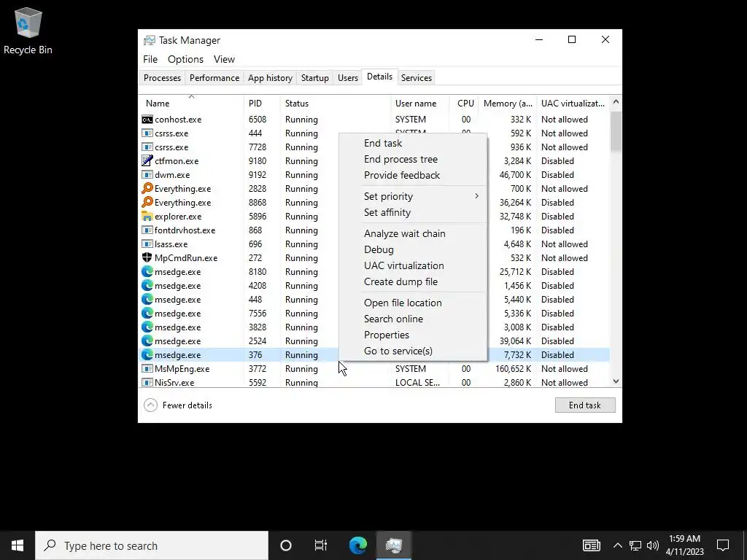Click the fontdrvhost.exe process icon

147,230
